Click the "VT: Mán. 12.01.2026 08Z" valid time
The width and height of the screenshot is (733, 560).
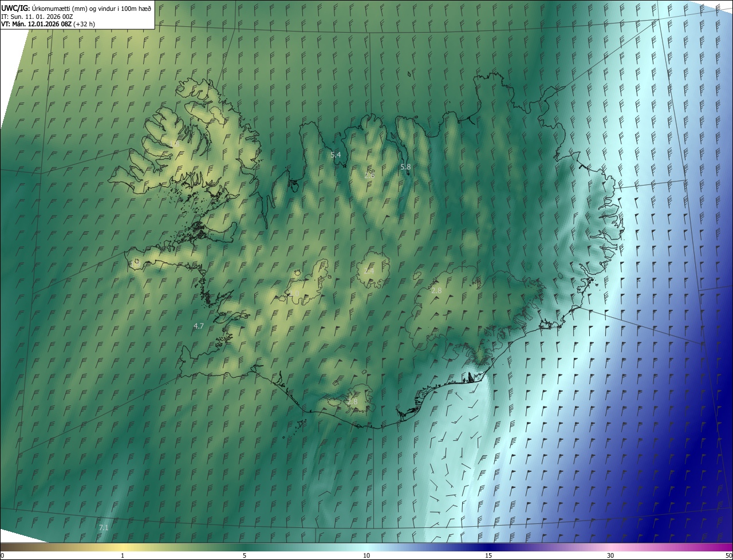tap(37, 24)
